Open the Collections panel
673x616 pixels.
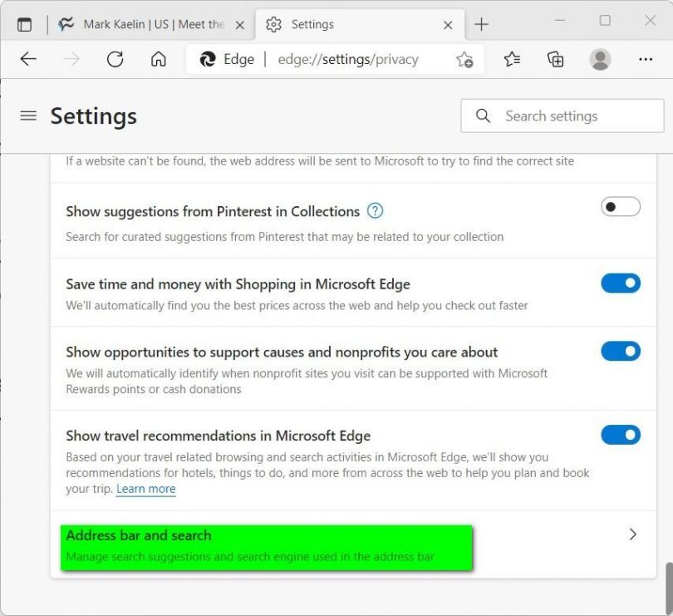[556, 59]
